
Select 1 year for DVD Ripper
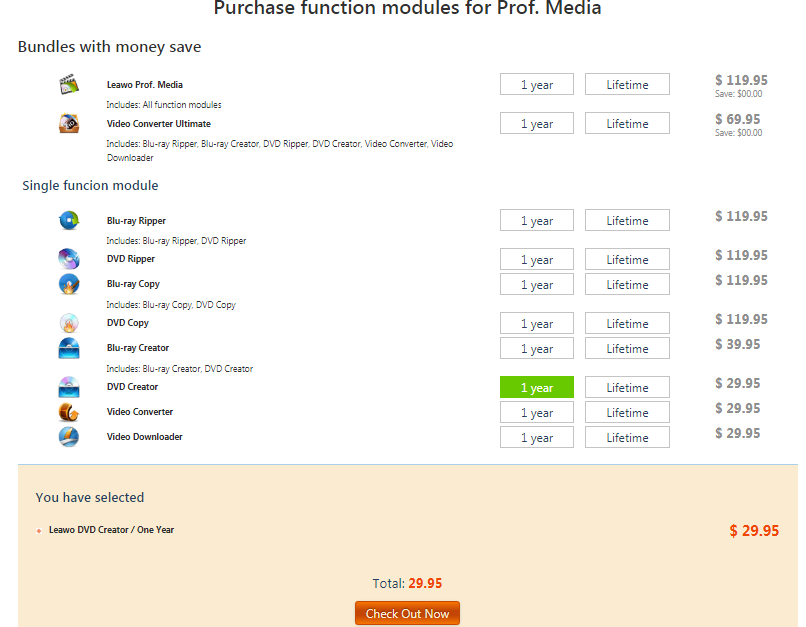point(537,260)
